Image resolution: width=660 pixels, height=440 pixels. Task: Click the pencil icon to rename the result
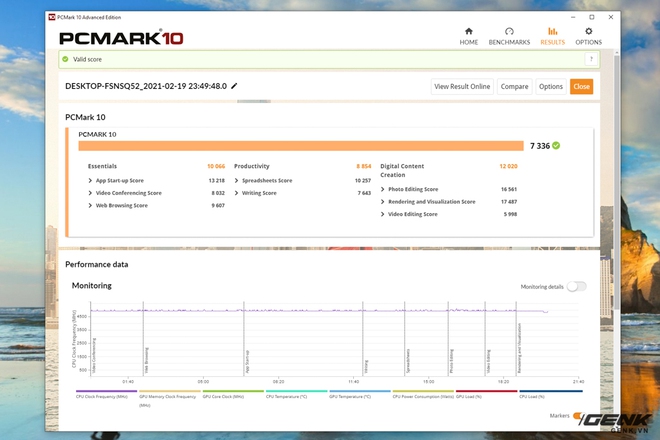coord(234,86)
